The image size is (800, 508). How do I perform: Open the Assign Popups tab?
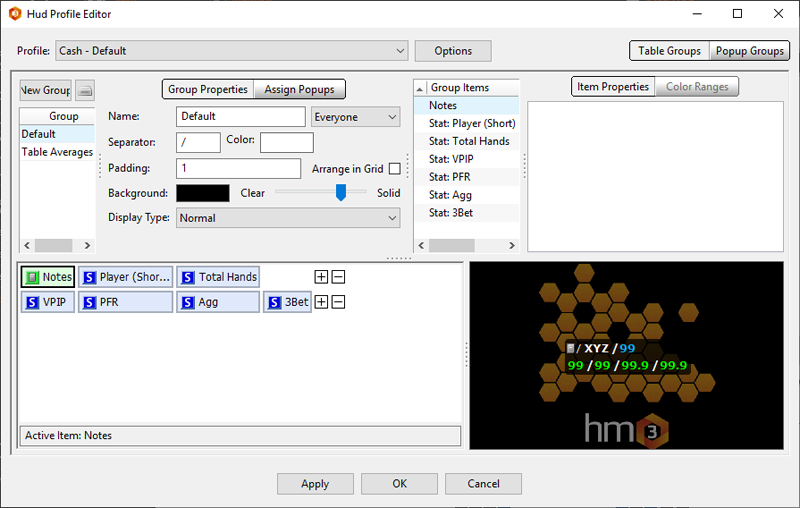click(x=300, y=89)
